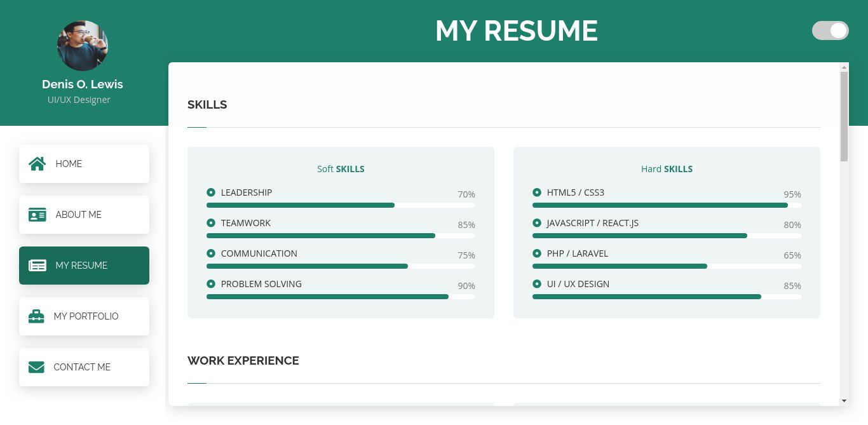Click the Hard SKILLS card title
Viewport: 868px width, 425px height.
pyautogui.click(x=667, y=169)
